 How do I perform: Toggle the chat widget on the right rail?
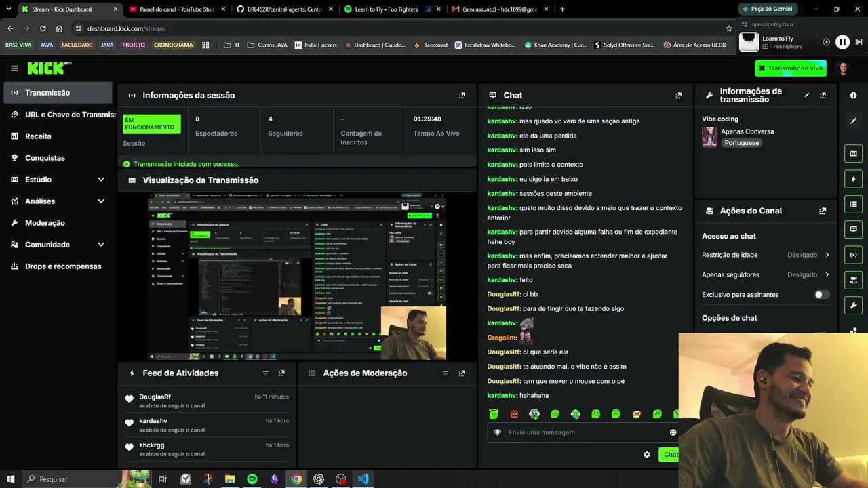[853, 229]
